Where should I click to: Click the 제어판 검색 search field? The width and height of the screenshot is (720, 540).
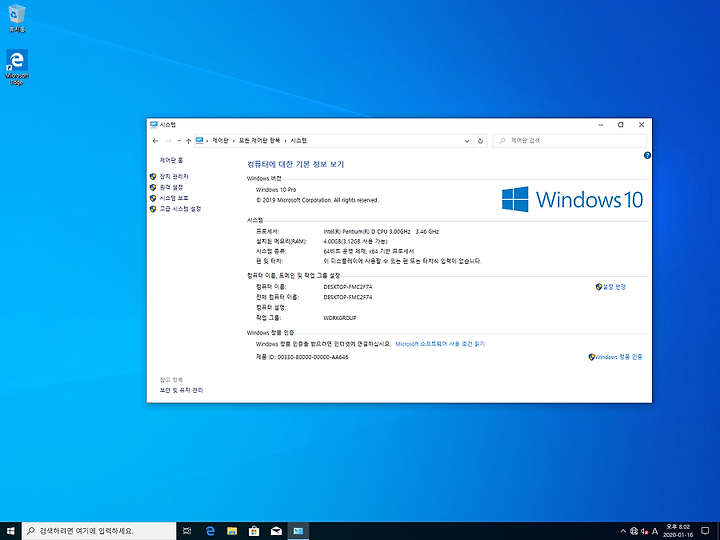569,141
